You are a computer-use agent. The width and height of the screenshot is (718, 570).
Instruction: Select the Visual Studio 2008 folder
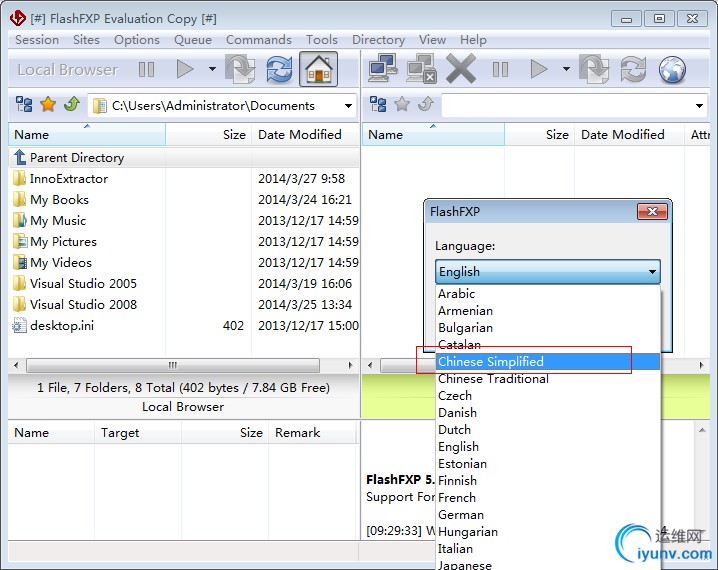coord(184,305)
